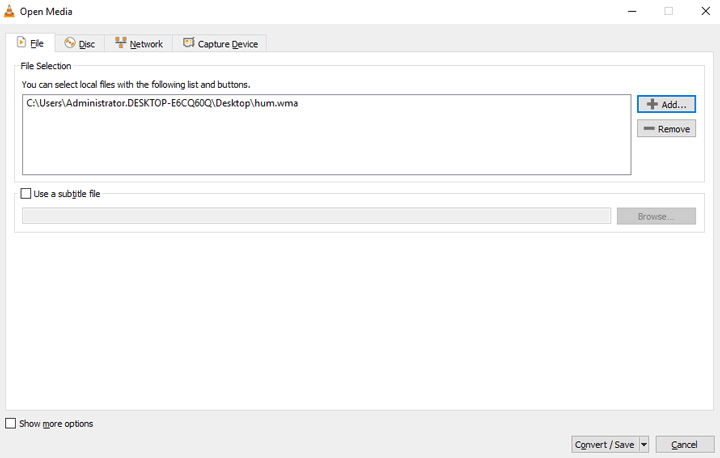Image resolution: width=720 pixels, height=458 pixels.
Task: Click the Remove button
Action: pyautogui.click(x=666, y=129)
